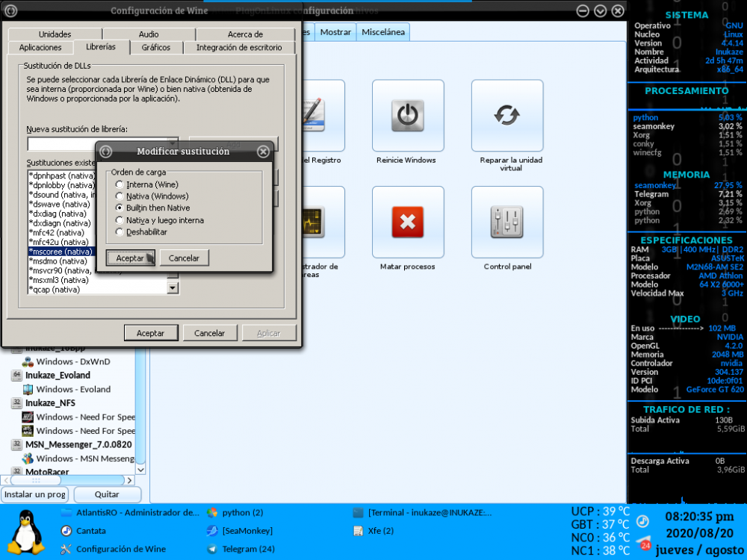The height and width of the screenshot is (560, 747).
Task: Open Reparar la unidad virtual icon
Action: (x=507, y=116)
